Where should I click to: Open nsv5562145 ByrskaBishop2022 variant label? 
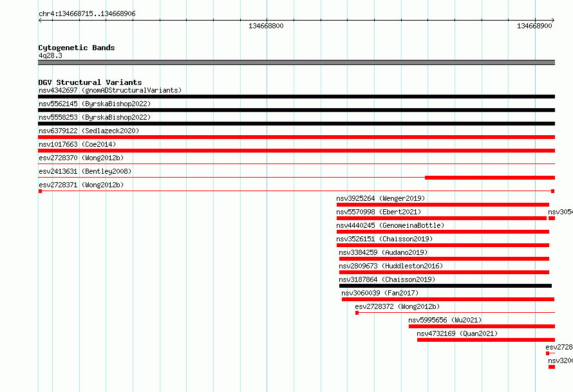pyautogui.click(x=95, y=104)
